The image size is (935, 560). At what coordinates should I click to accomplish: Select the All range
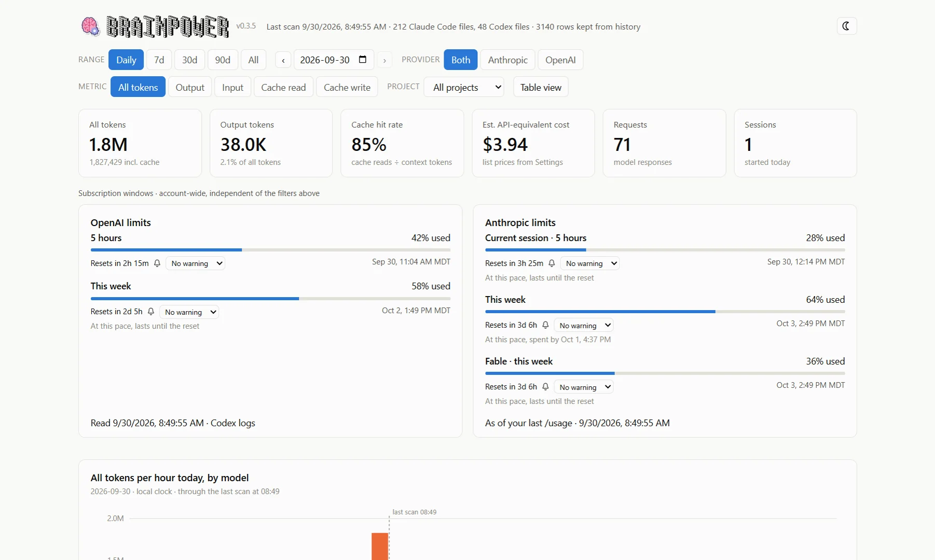tap(253, 60)
